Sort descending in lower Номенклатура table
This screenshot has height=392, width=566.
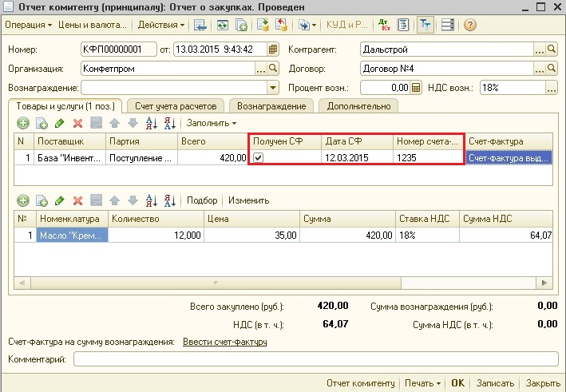click(170, 200)
